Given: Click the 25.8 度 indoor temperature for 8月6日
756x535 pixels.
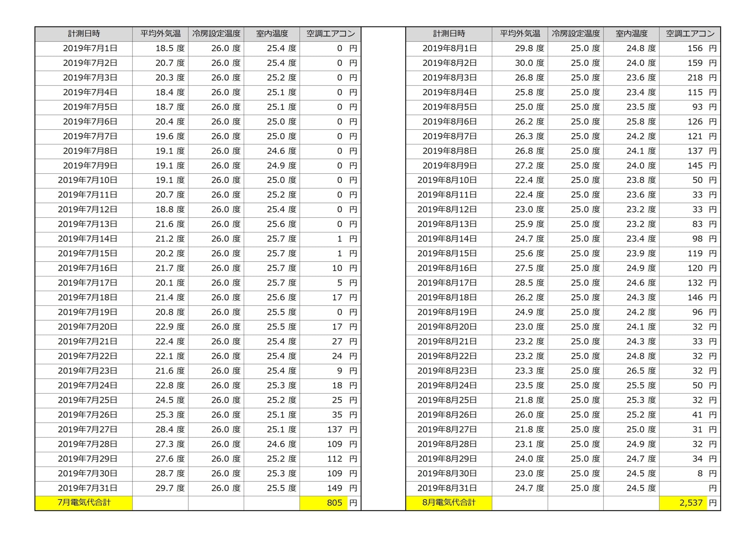Looking at the screenshot, I should (x=631, y=122).
